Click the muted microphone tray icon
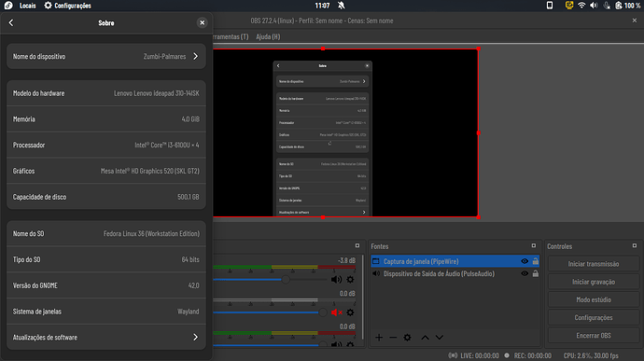Screen dimensions: 644x361 click(607, 6)
